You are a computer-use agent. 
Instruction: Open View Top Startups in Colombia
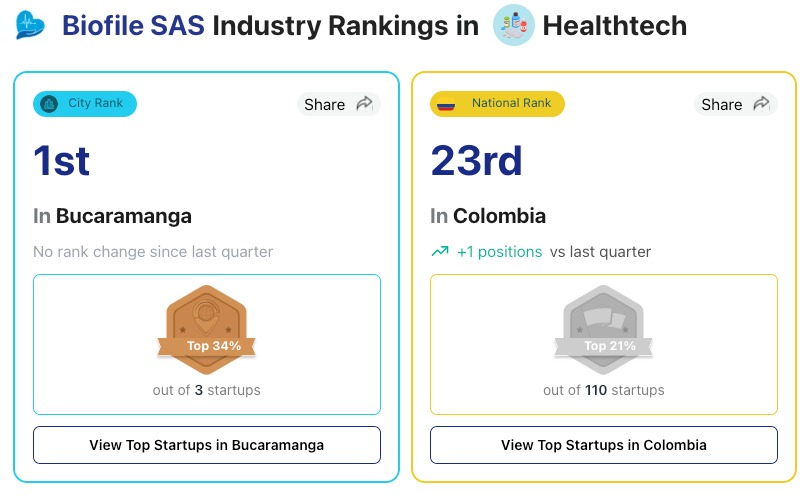coord(603,445)
